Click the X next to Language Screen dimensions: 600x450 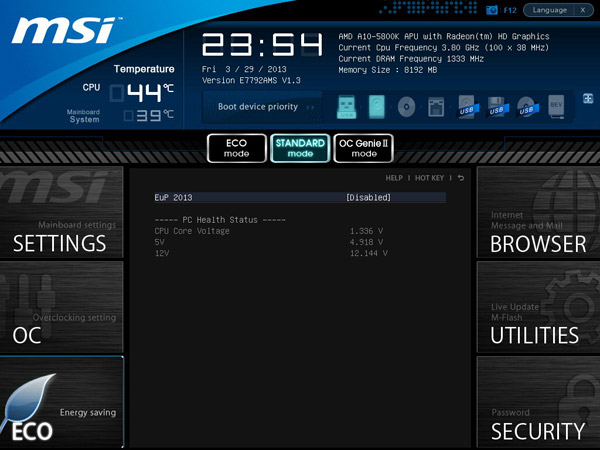pos(583,10)
